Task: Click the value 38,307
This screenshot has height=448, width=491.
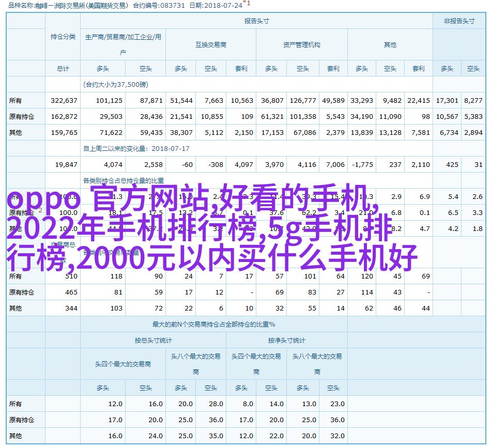Action: pos(181,132)
